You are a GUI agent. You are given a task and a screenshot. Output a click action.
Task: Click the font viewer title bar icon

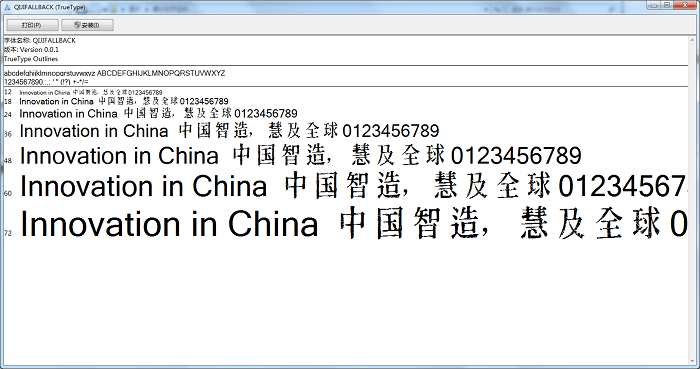pyautogui.click(x=7, y=7)
